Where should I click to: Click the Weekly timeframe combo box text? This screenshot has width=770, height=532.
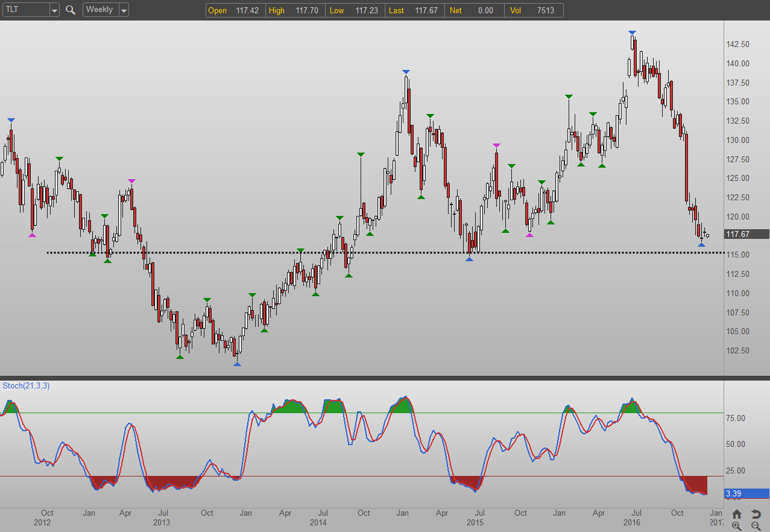100,10
